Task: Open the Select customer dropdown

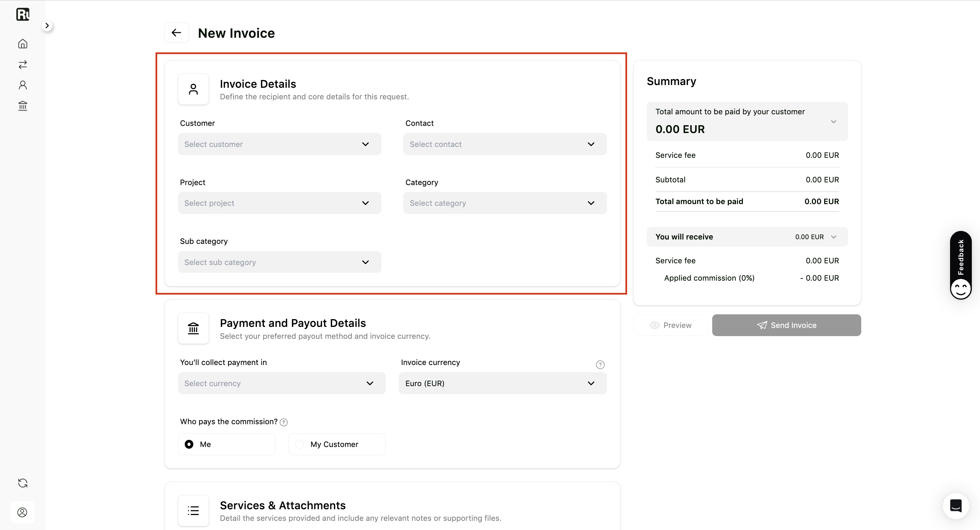Action: tap(280, 144)
